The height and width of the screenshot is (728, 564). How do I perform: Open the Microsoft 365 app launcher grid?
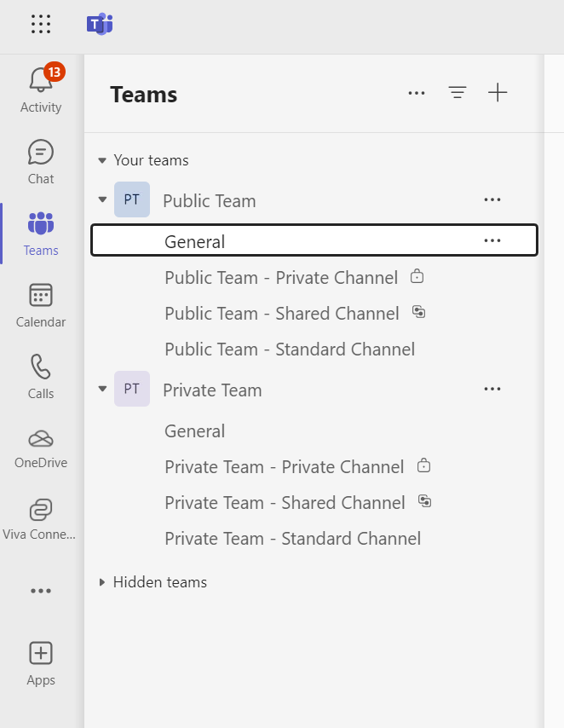(41, 25)
